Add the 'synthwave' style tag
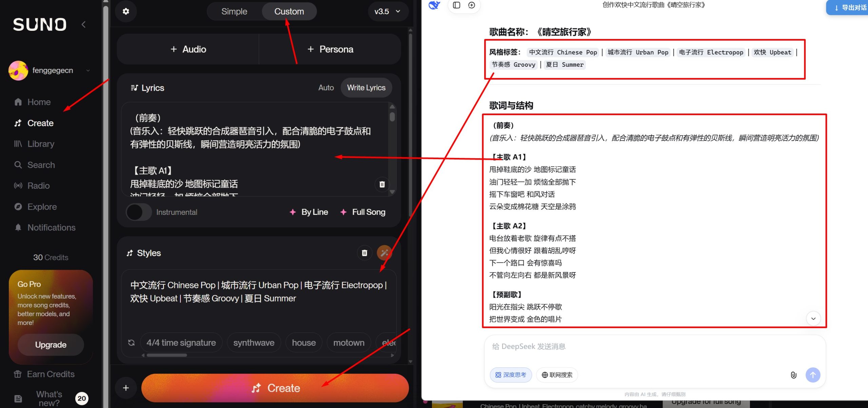Viewport: 868px width, 408px height. [254, 343]
